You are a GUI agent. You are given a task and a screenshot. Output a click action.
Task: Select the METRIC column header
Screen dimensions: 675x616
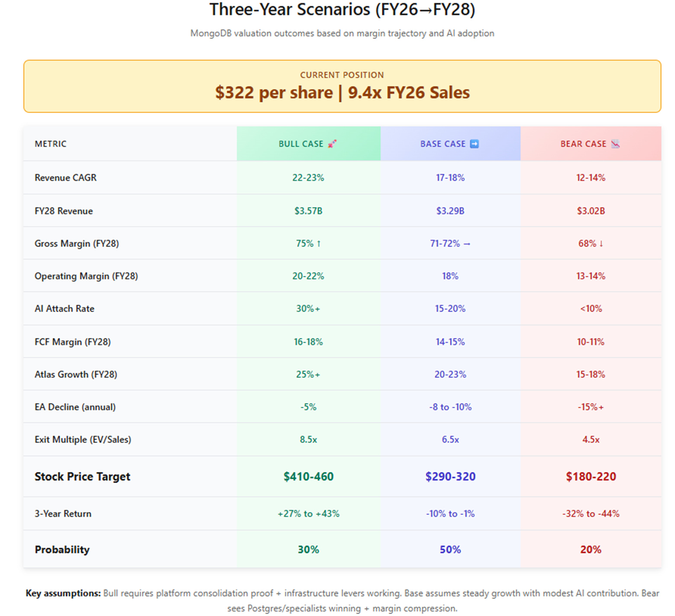click(x=51, y=144)
